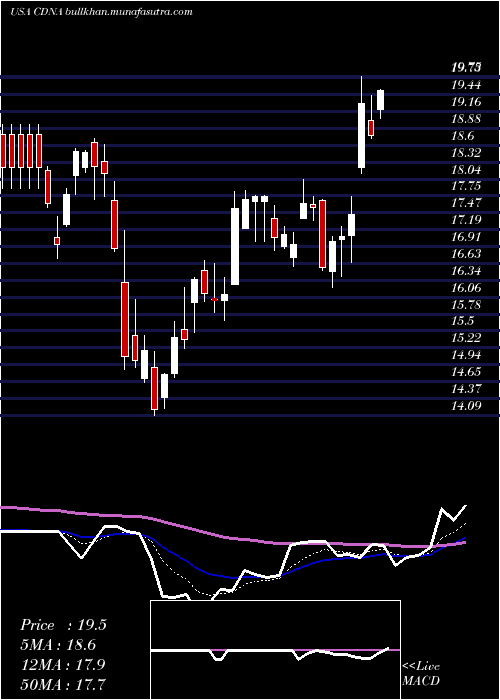The height and width of the screenshot is (700, 500).
Task: Click the 16.34 price axis label
Action: point(466,271)
